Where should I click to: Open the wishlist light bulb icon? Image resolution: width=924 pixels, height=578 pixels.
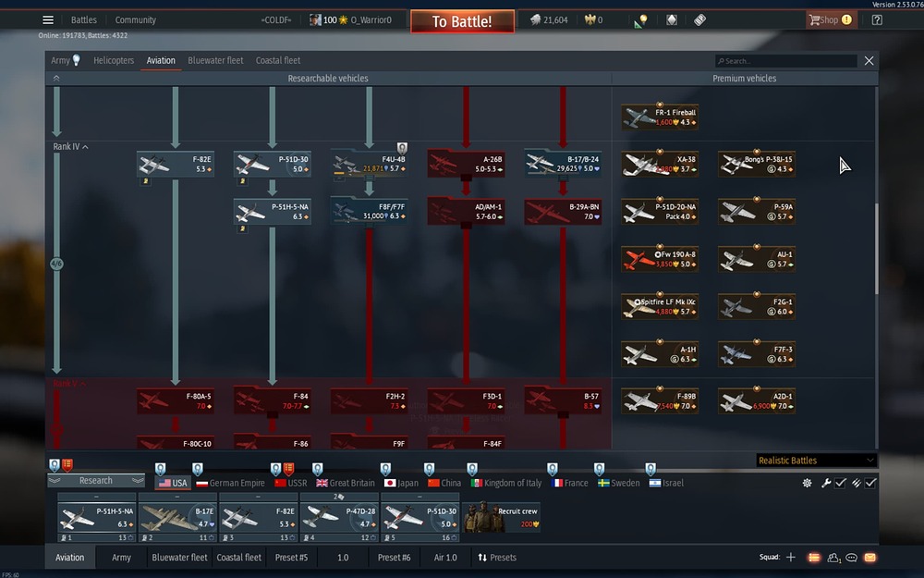[x=642, y=19]
